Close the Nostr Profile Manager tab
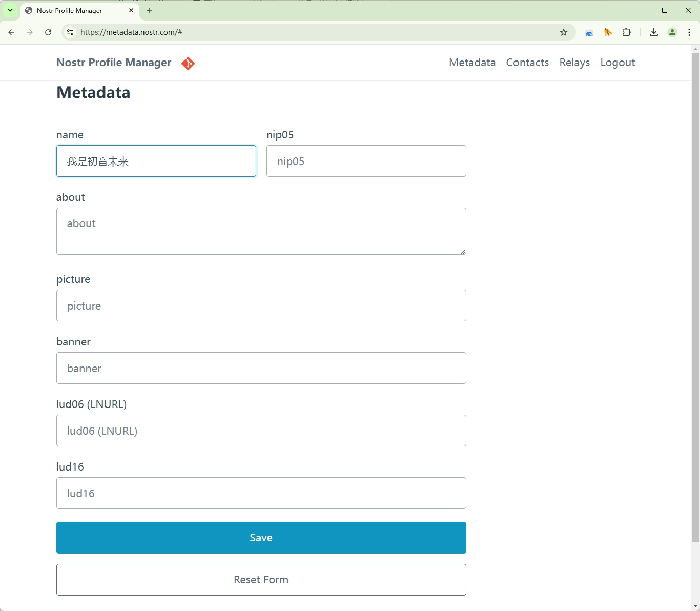The image size is (700, 611). click(131, 10)
